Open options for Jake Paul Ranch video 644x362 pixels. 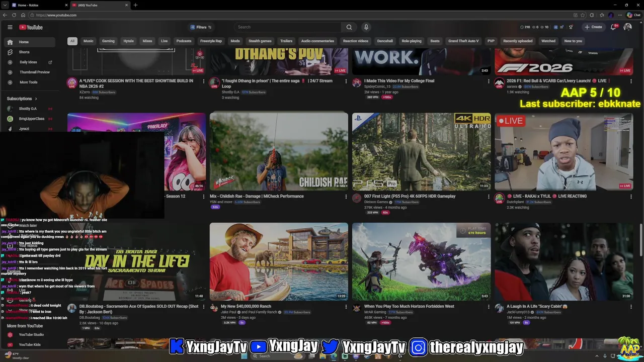(346, 307)
